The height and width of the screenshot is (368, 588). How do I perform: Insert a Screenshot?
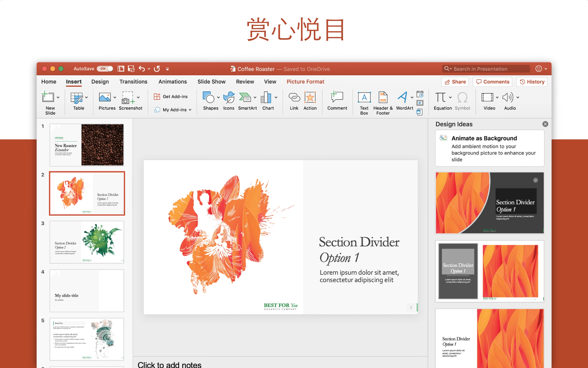tap(129, 101)
